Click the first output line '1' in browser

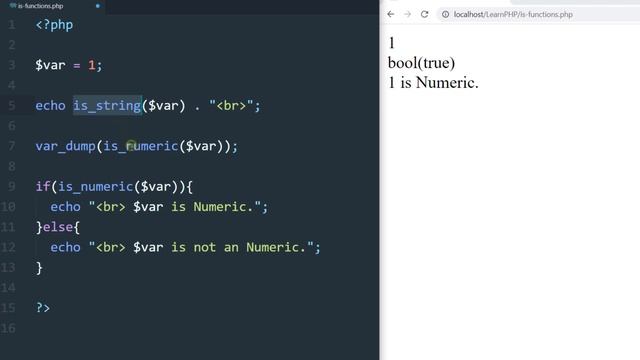click(x=392, y=43)
